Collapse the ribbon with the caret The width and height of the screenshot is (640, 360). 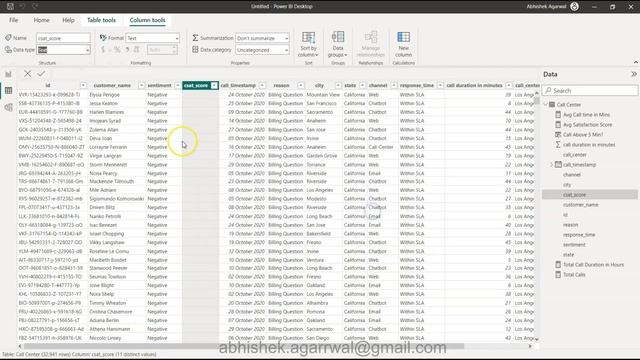(636, 62)
